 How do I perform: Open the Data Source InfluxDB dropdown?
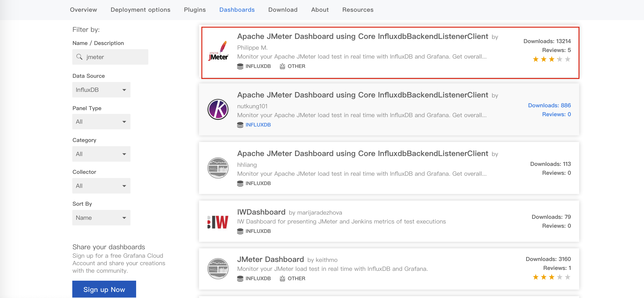pos(101,90)
